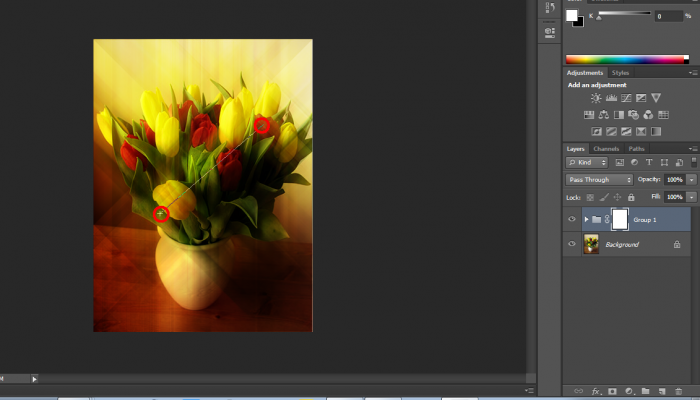Add a Channel Mixer adjustment

point(648,115)
